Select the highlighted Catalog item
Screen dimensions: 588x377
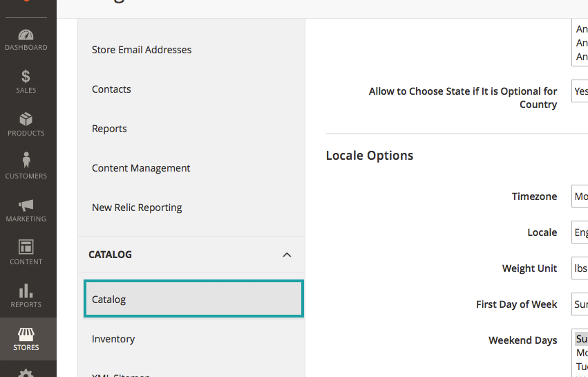[193, 300]
